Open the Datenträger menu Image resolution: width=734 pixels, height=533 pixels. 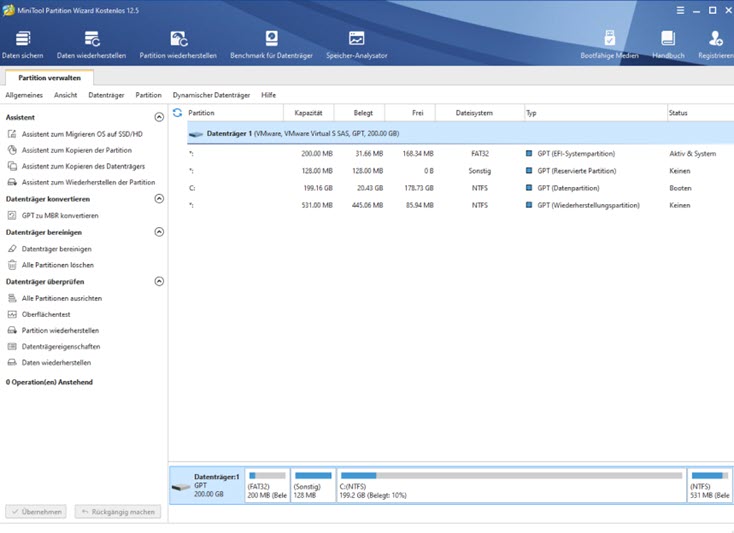[106, 95]
